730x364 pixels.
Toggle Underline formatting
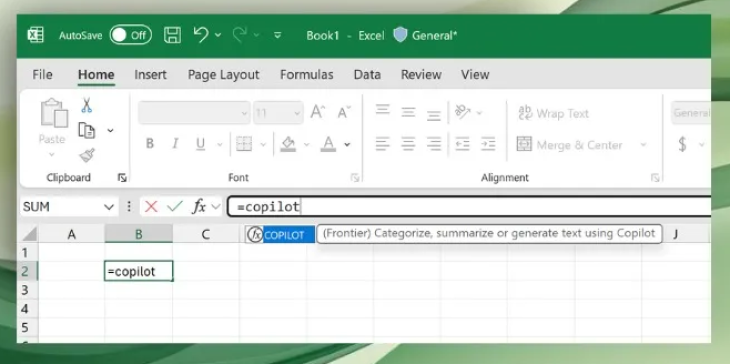(201, 144)
